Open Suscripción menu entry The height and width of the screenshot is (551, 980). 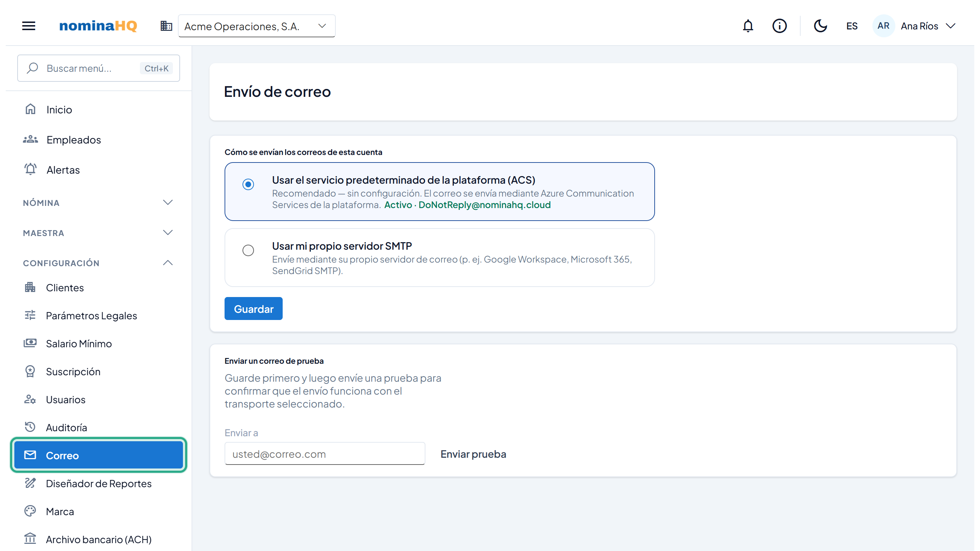pyautogui.click(x=99, y=371)
